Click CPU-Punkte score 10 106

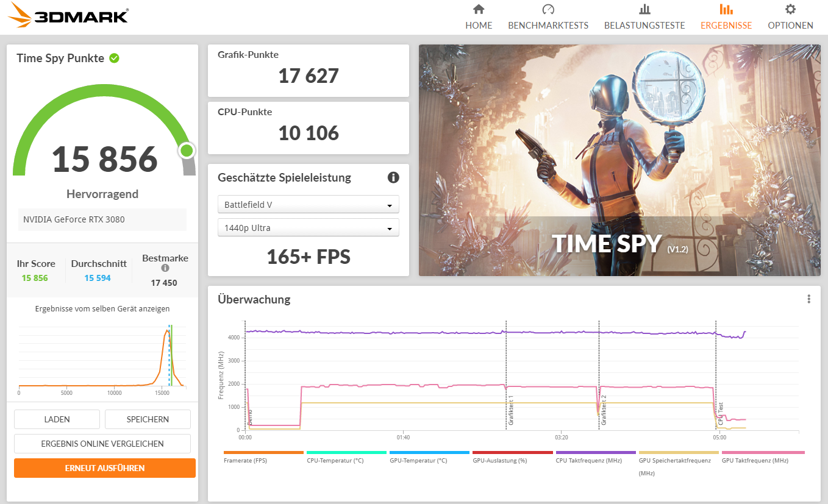[309, 133]
